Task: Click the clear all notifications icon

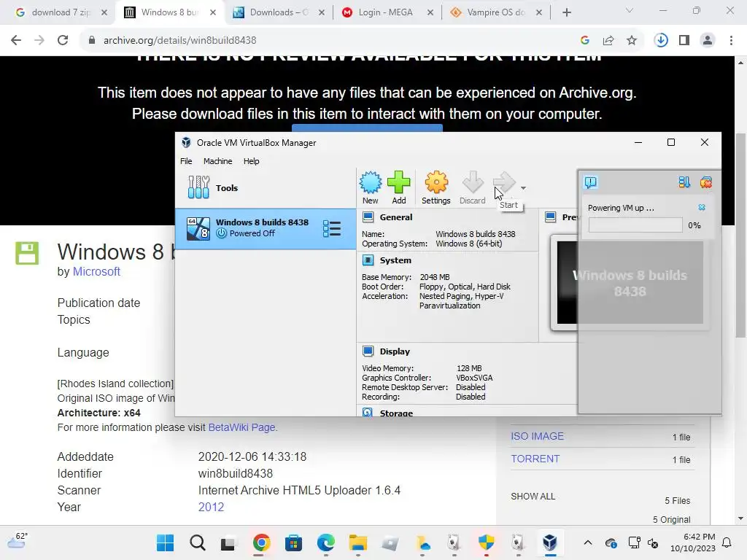Action: pyautogui.click(x=705, y=182)
